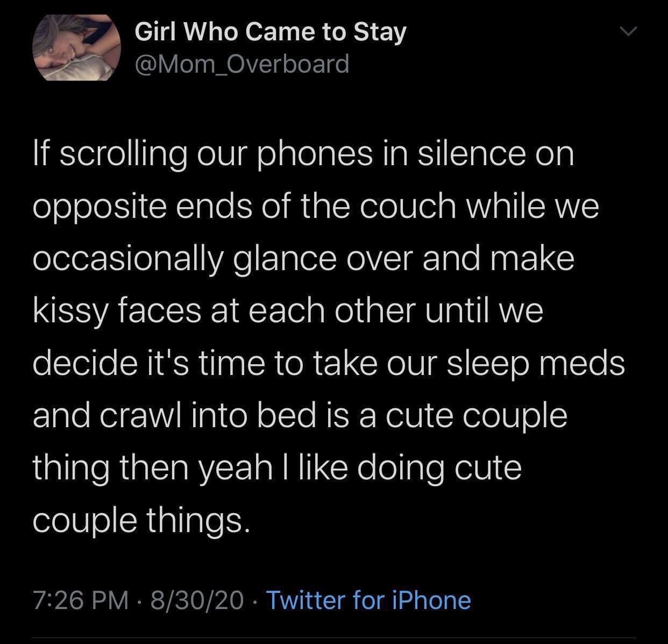Open the Girl Who Came to Stay avatar

point(77,47)
